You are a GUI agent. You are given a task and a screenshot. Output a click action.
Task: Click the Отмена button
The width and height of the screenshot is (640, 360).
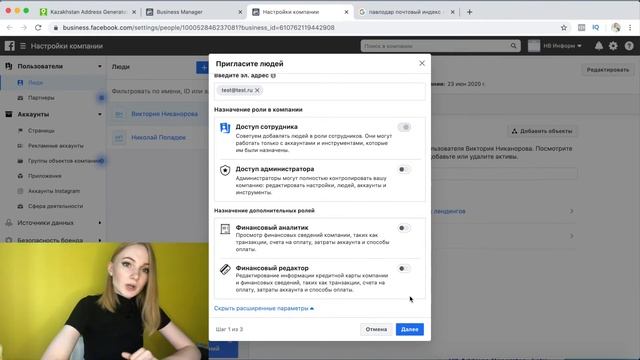click(376, 329)
